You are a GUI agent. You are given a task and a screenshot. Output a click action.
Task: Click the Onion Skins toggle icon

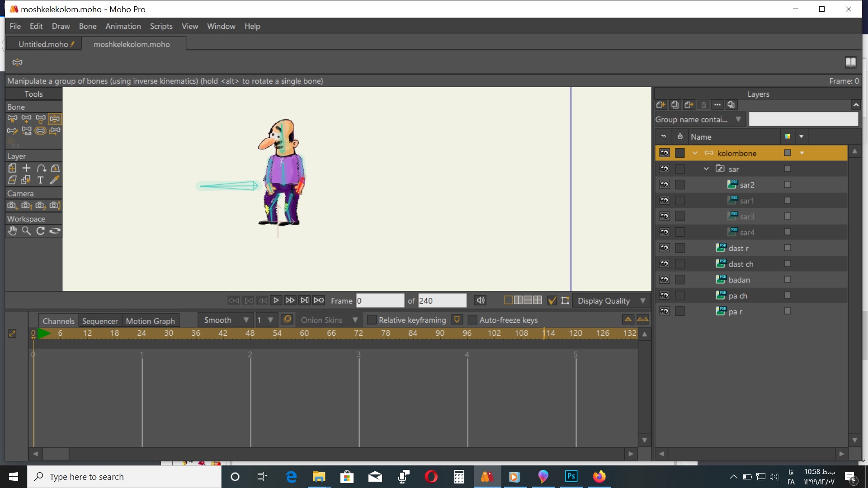pyautogui.click(x=288, y=320)
